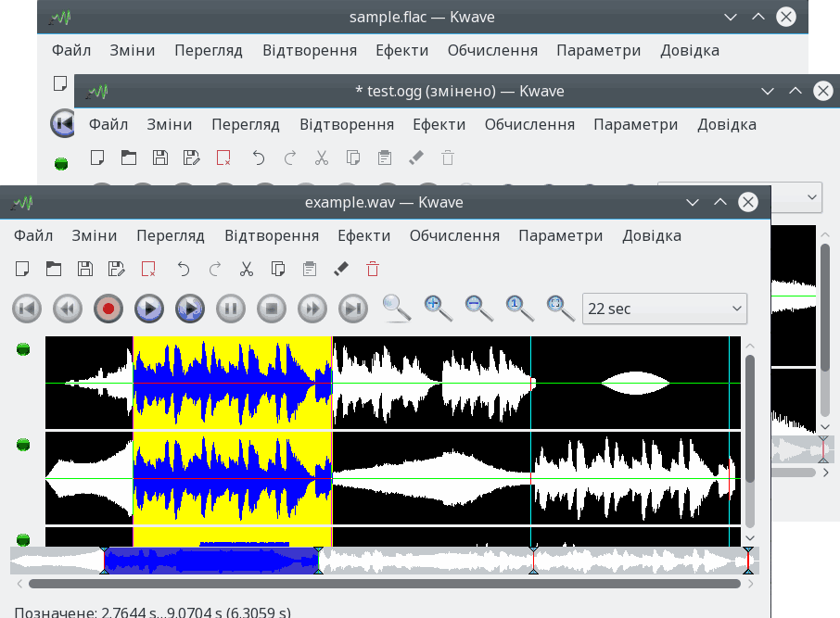Copy selection in example.wav toolbar
Image resolution: width=840 pixels, height=618 pixels.
(x=278, y=269)
